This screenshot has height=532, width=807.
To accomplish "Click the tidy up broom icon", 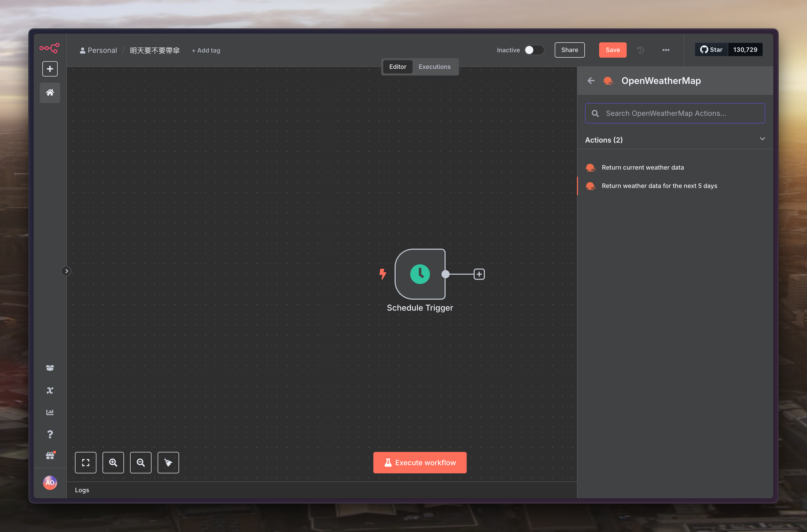I will (x=168, y=462).
